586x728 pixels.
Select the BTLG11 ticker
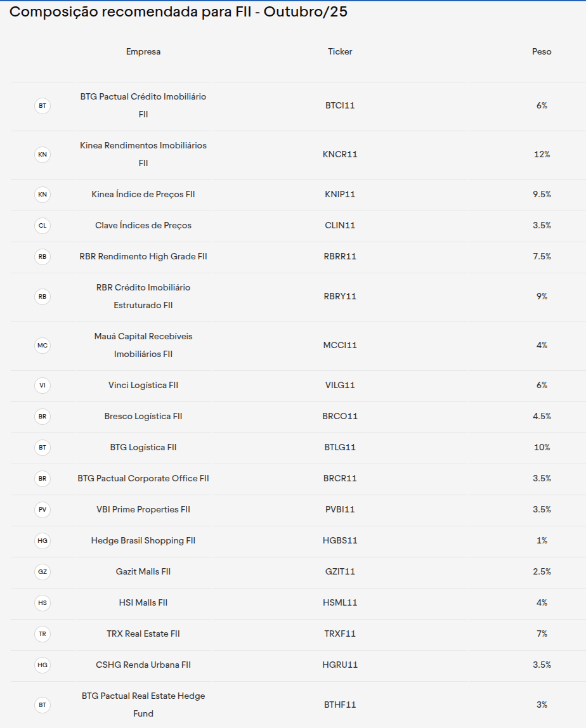click(340, 448)
